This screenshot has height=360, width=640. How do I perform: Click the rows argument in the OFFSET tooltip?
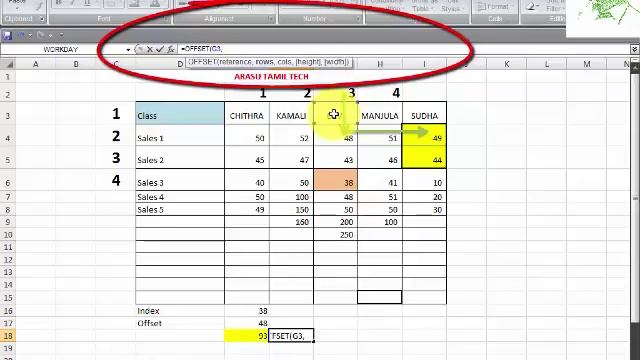(265, 62)
